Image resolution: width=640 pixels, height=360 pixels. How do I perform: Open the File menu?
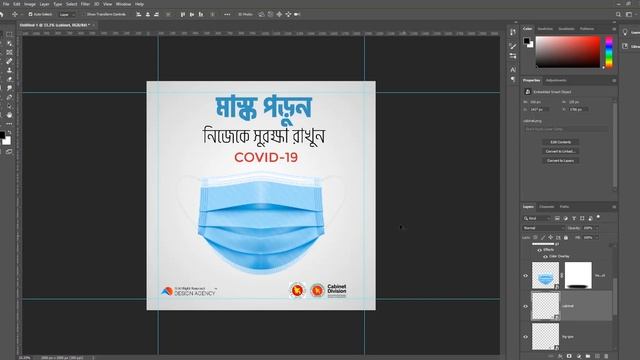point(6,4)
